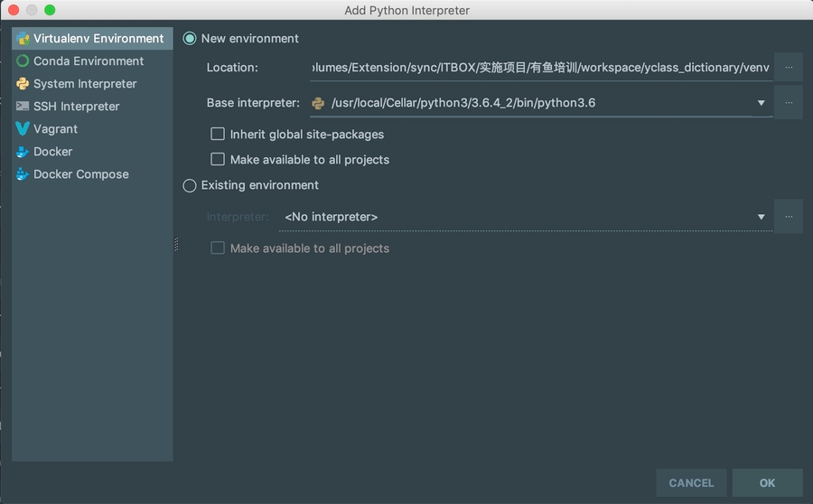Check Make available to all projects under New environment

click(x=218, y=159)
